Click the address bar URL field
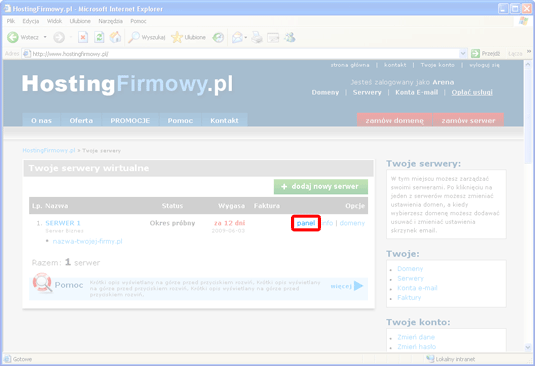Viewport: 535px width, 366px height. [x=245, y=54]
